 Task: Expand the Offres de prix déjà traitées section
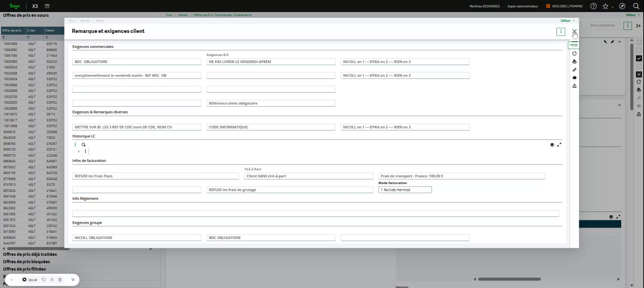pyautogui.click(x=30, y=254)
